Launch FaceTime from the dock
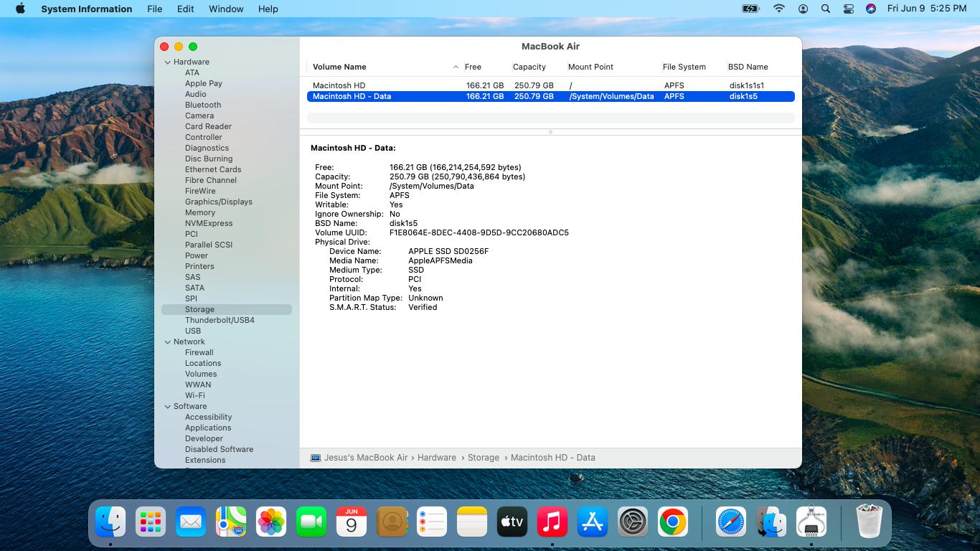The image size is (980, 551). [311, 522]
